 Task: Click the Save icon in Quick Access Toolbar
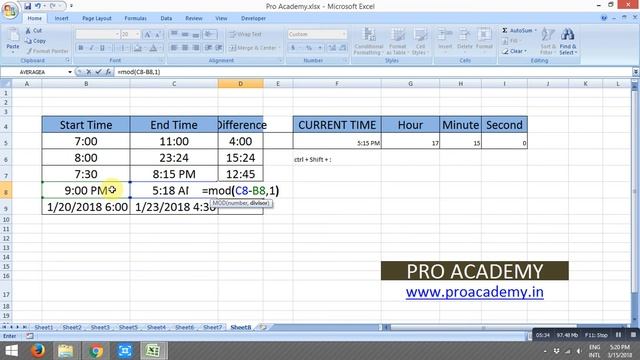pos(27,6)
